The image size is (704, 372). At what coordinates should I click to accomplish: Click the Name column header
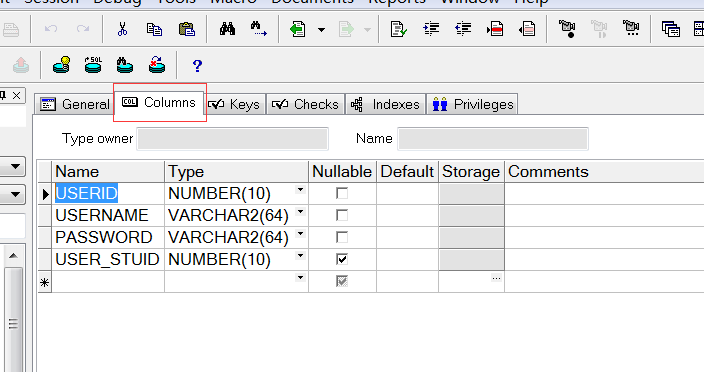coord(108,171)
